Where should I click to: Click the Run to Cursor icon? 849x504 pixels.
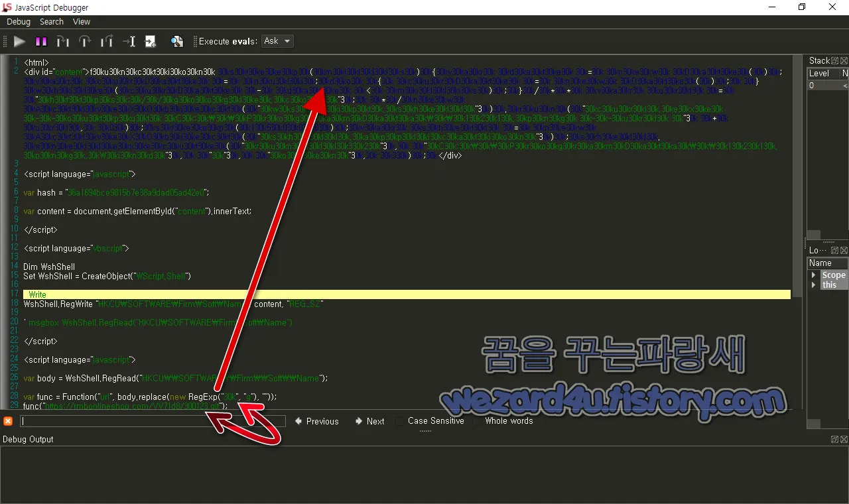pyautogui.click(x=129, y=41)
